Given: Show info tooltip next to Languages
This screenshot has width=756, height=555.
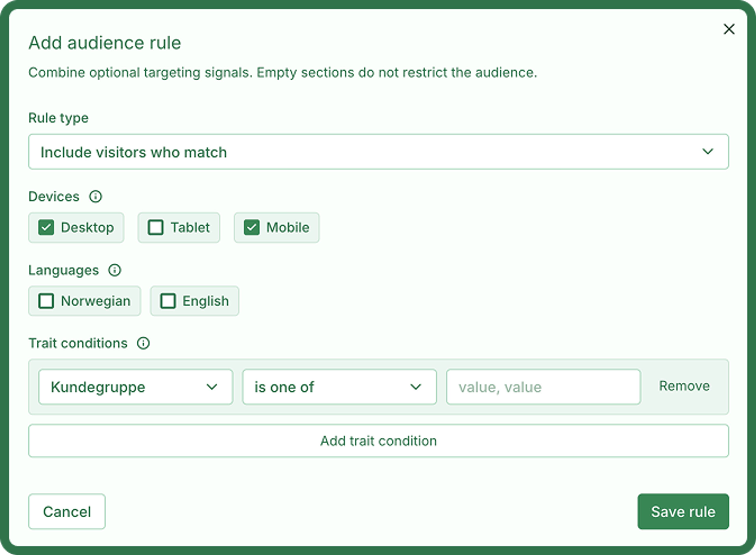Looking at the screenshot, I should (x=115, y=270).
